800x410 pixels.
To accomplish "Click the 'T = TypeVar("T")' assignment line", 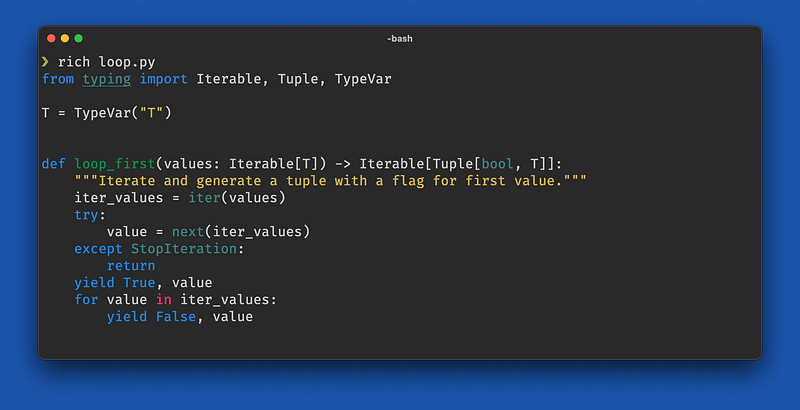I will point(107,113).
